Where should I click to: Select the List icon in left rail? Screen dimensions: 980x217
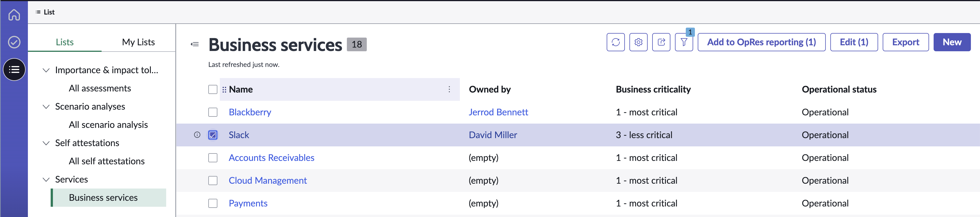click(x=14, y=69)
